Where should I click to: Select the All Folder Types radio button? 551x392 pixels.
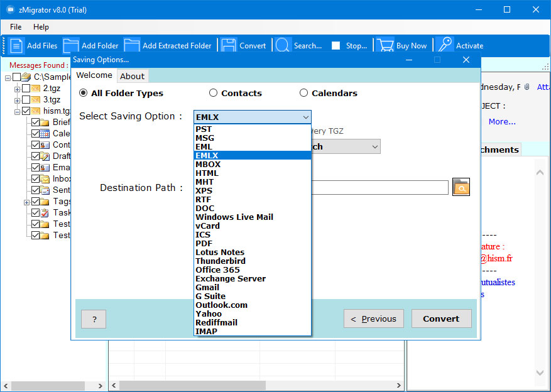[84, 93]
